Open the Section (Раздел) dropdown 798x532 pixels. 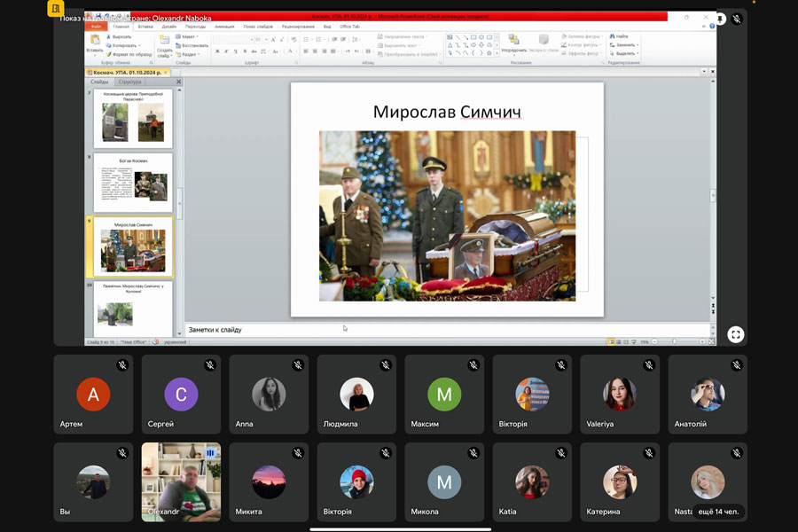point(190,54)
